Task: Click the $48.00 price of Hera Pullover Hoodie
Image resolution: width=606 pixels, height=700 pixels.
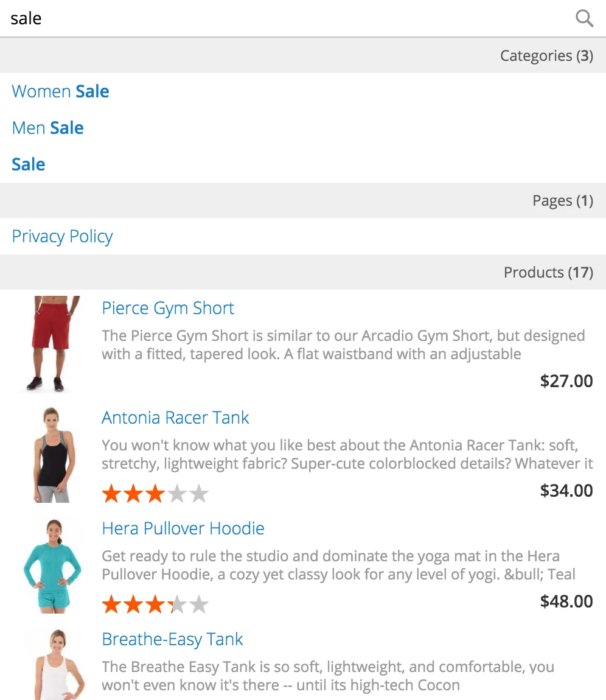Action: click(566, 601)
